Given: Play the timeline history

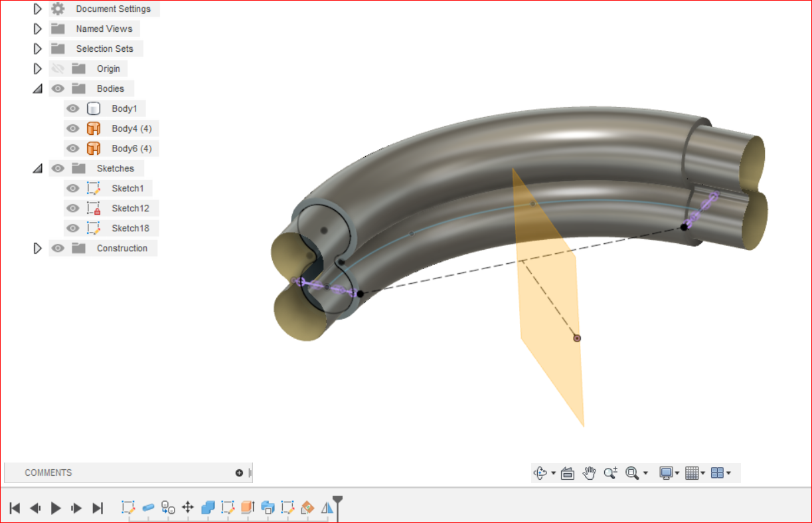Looking at the screenshot, I should 56,508.
